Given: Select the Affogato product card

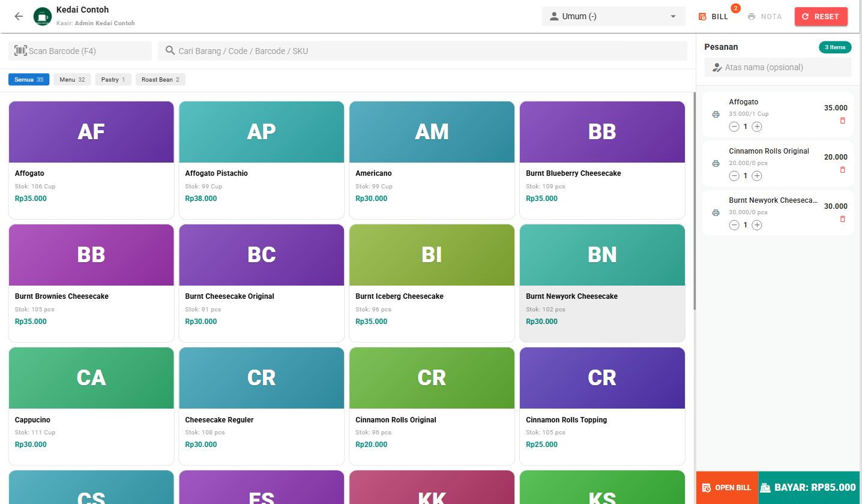Looking at the screenshot, I should pyautogui.click(x=91, y=160).
